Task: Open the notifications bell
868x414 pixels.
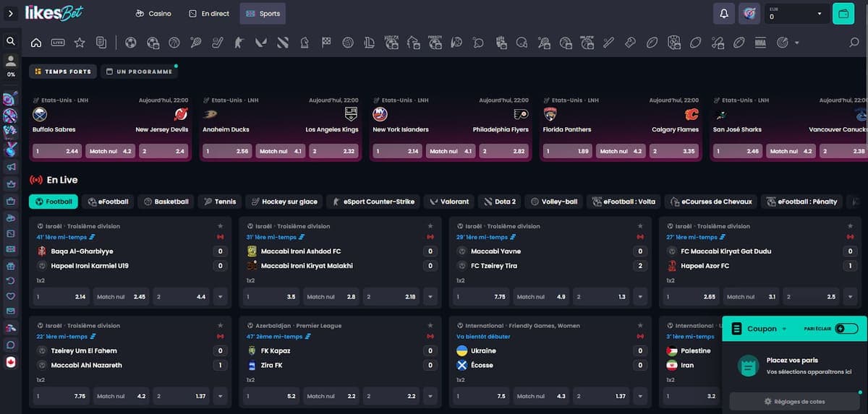Action: coord(723,14)
